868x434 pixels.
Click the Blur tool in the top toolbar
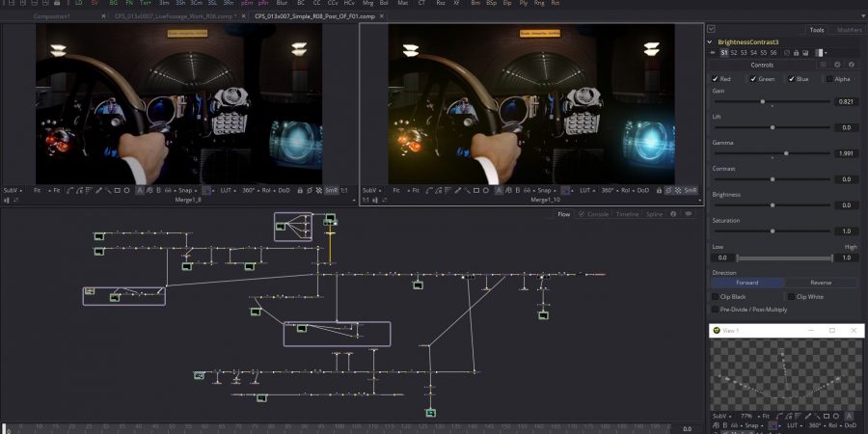(282, 4)
